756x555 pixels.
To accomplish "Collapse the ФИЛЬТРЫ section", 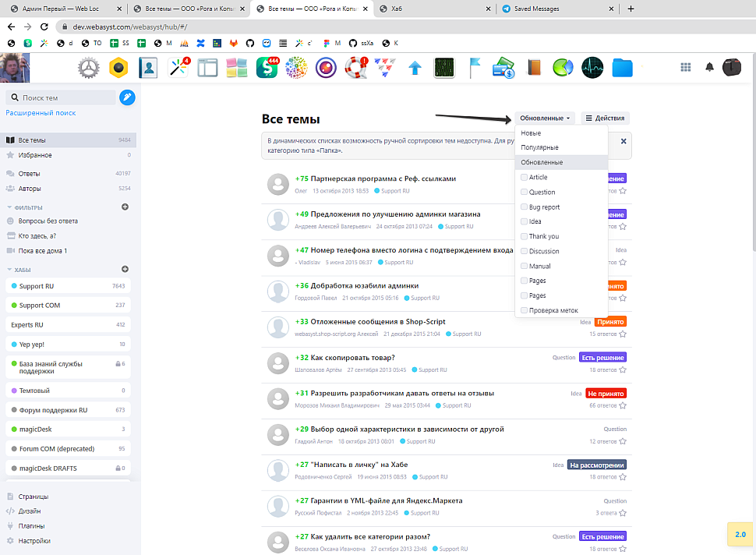I will click(9, 207).
